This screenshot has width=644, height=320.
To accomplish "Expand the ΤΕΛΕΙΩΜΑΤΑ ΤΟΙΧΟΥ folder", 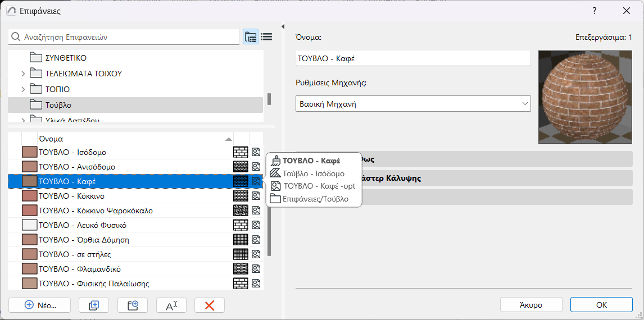I will click(23, 74).
